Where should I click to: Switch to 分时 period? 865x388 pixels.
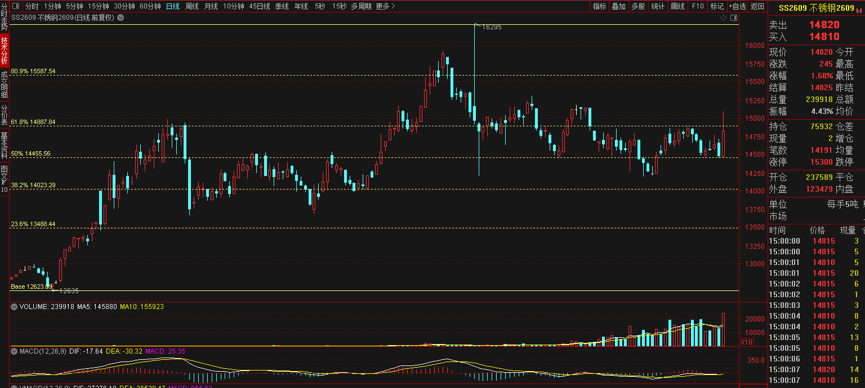coord(31,7)
